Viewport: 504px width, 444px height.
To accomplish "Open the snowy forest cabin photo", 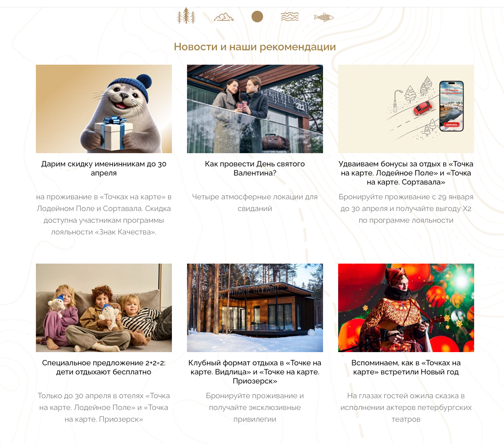I will (255, 308).
